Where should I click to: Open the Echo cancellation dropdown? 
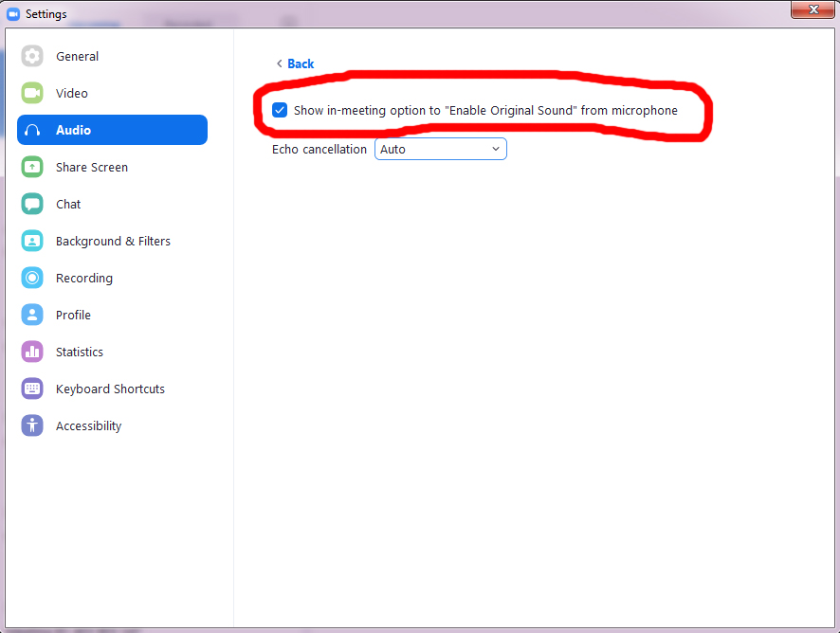[441, 149]
